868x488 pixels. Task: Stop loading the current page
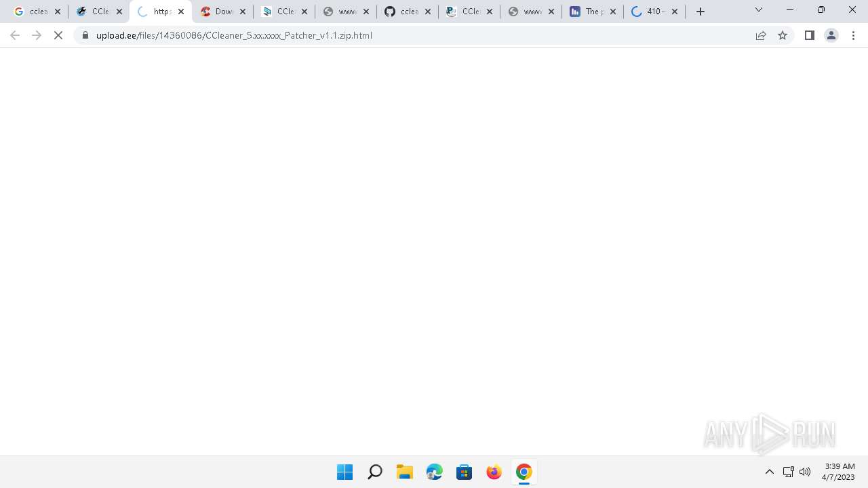coord(58,35)
